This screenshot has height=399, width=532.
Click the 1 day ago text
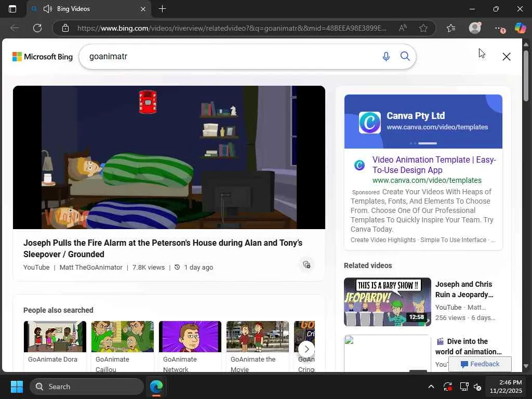click(x=198, y=268)
